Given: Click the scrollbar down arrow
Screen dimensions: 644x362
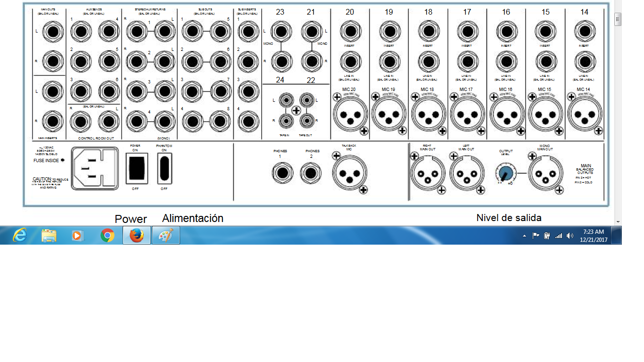Looking at the screenshot, I should click(x=618, y=221).
